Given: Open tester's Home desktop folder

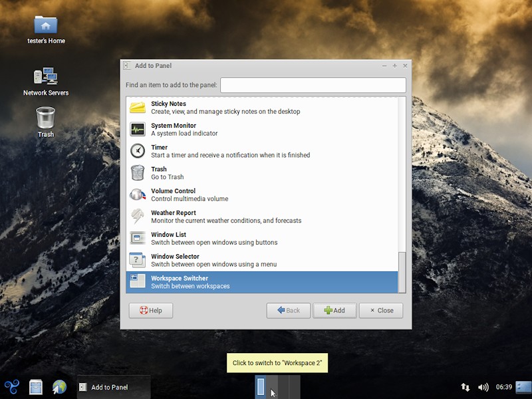Looking at the screenshot, I should coord(46,27).
